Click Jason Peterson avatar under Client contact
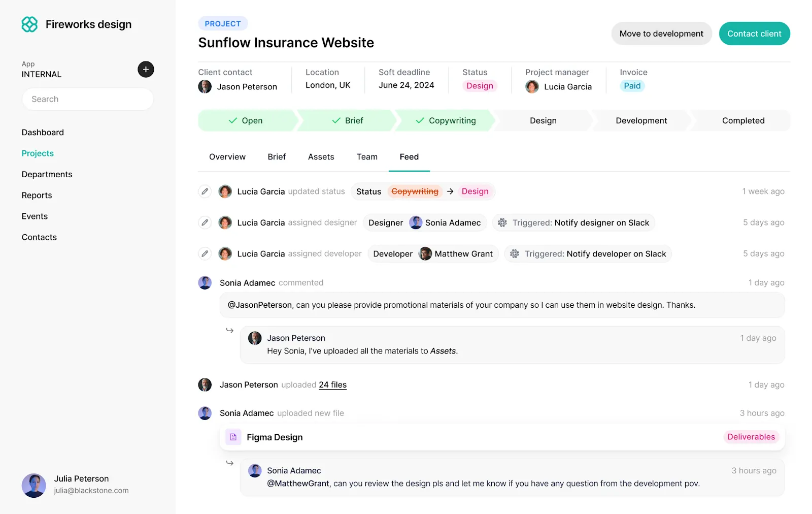 pos(205,86)
